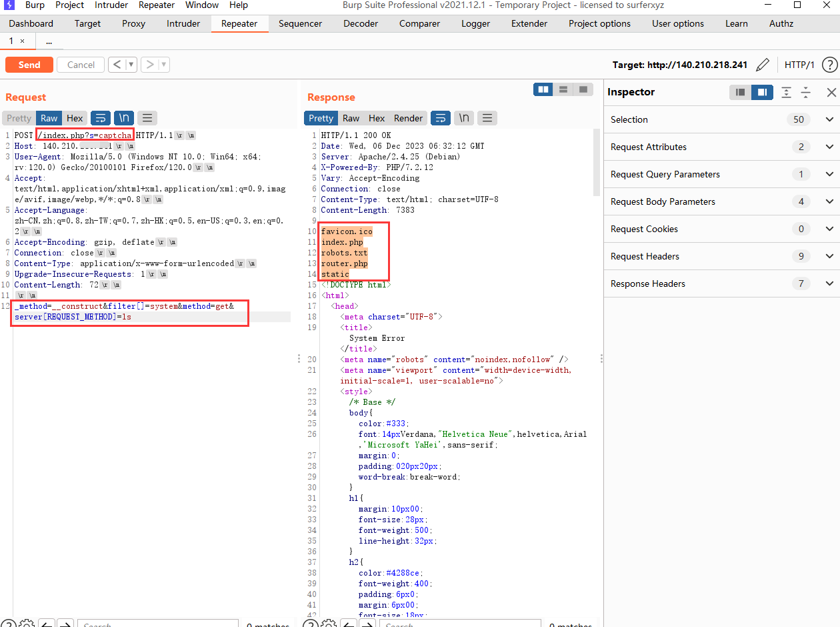Open the Request panel hamburger menu

[x=147, y=118]
